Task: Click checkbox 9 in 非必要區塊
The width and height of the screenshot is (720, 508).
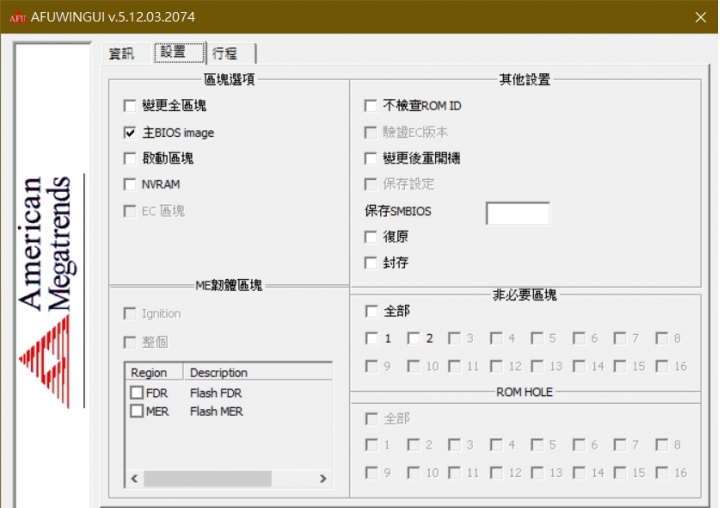Action: click(x=371, y=366)
